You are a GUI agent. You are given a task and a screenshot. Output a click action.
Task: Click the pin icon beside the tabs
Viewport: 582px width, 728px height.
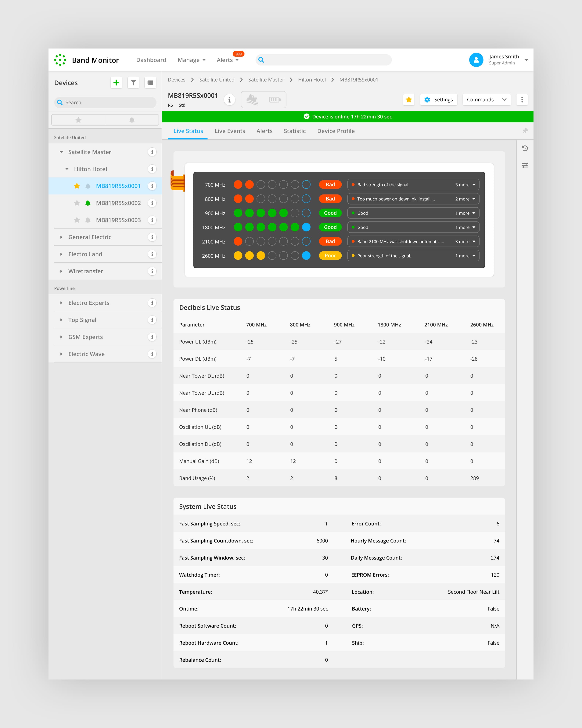[x=525, y=131]
